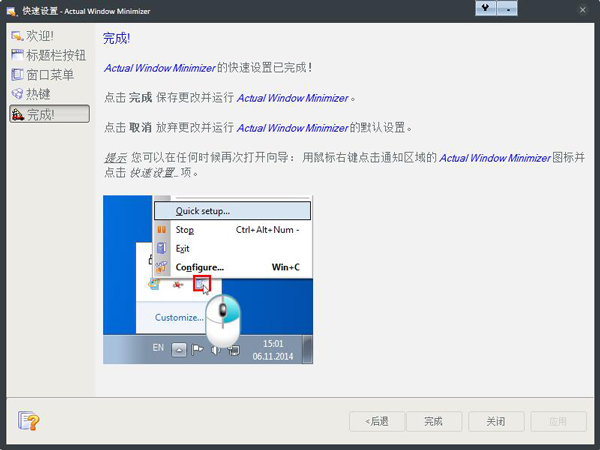Click the minimize-to-tray title button
The width and height of the screenshot is (600, 450).
[x=507, y=8]
